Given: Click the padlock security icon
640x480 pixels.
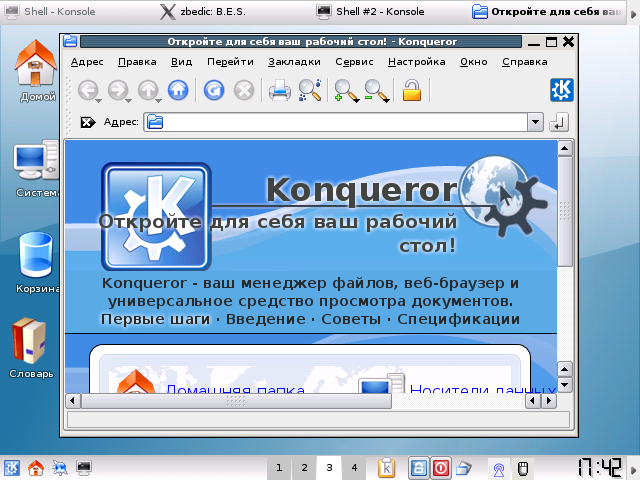Looking at the screenshot, I should (x=411, y=90).
